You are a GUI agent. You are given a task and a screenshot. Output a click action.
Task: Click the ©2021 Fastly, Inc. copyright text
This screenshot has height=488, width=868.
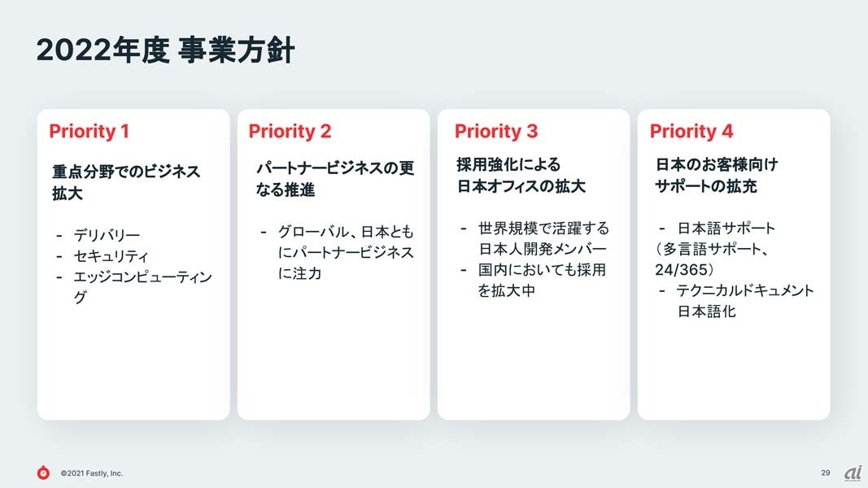[x=92, y=473]
